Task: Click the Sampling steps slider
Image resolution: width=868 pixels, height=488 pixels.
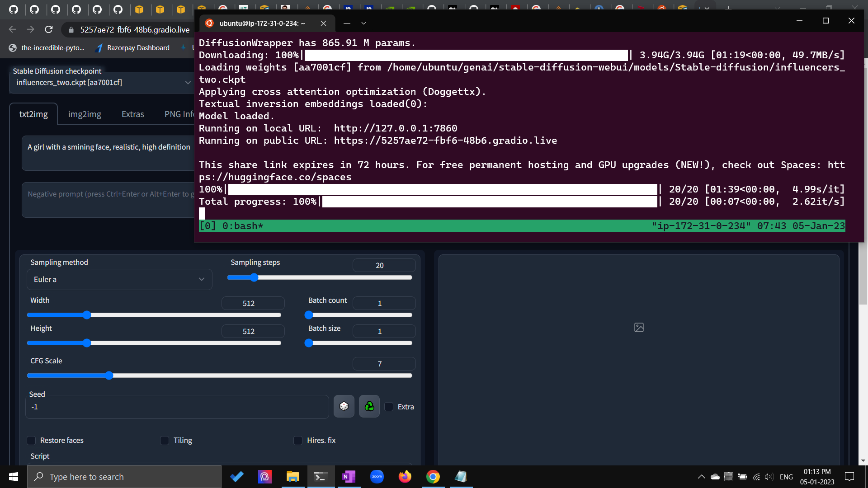Action: coord(320,277)
